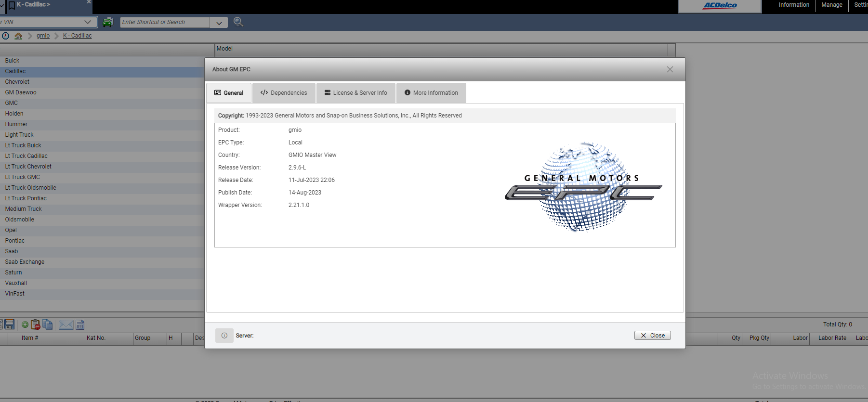Go home via the house icon

(18, 36)
